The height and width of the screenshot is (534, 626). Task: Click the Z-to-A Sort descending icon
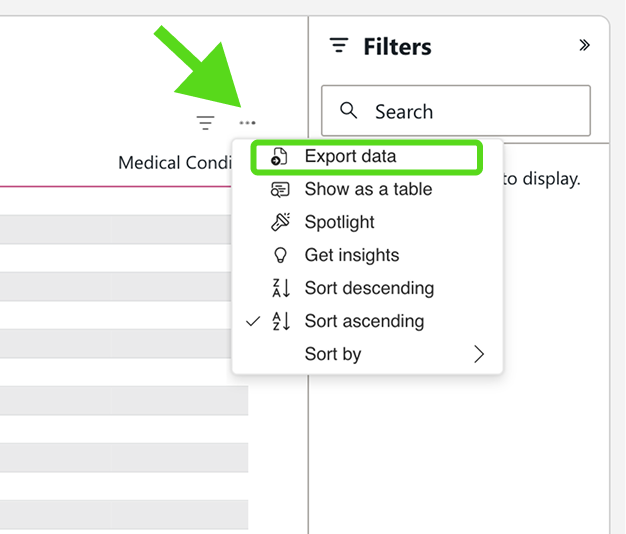click(x=281, y=288)
